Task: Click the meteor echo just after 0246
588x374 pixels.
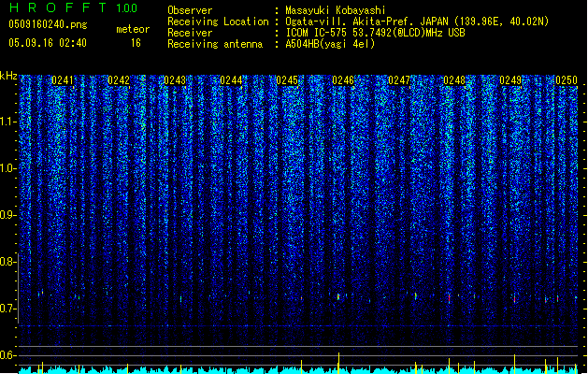Action: pos(338,296)
